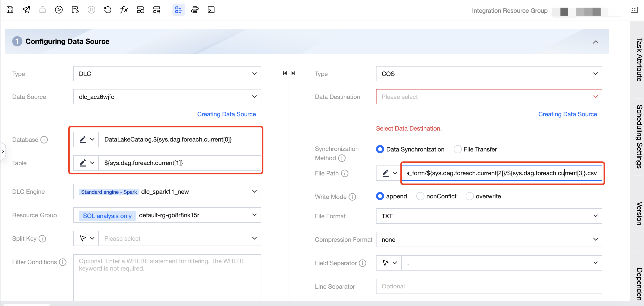Viewport: 644px width, 306px height.
Task: Select the File Transfer radio button
Action: [x=458, y=149]
